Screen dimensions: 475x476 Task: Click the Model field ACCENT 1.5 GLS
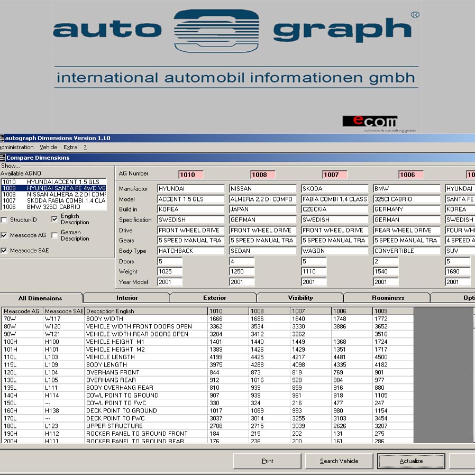[191, 199]
